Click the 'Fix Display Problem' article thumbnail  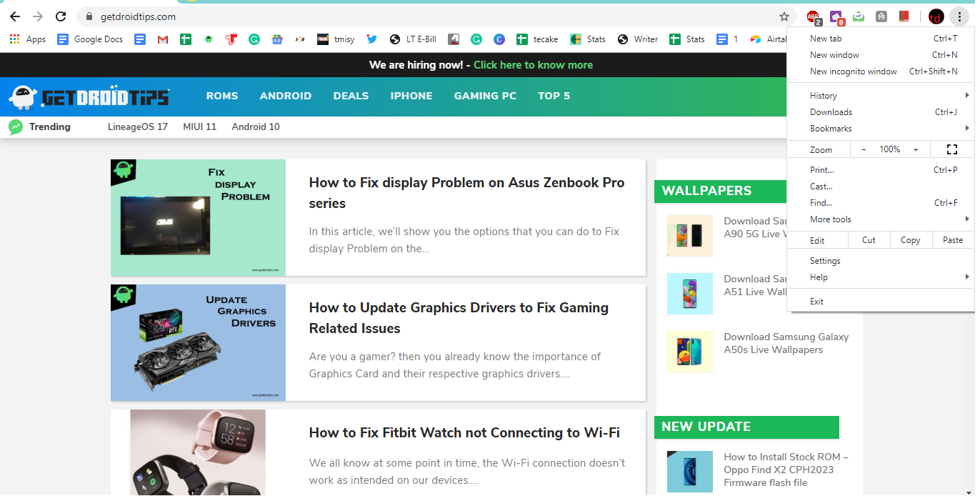pyautogui.click(x=198, y=218)
